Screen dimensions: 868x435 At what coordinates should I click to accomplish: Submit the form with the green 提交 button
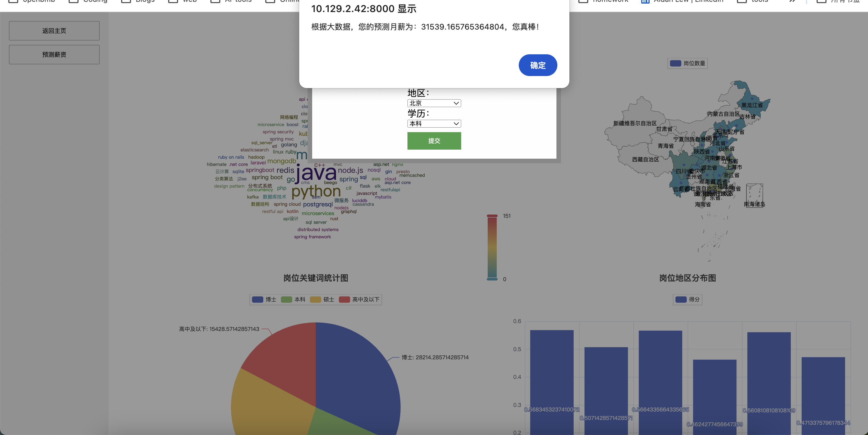434,141
